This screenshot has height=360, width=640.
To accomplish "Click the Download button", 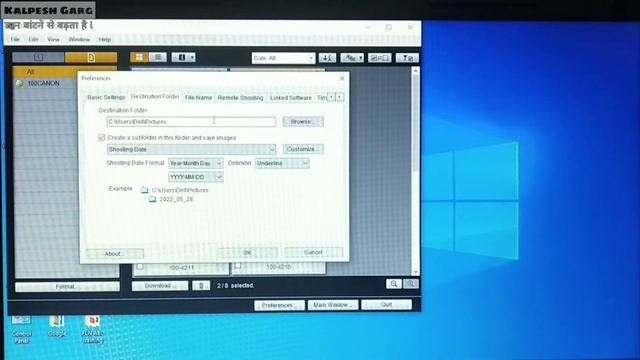I will tap(160, 286).
